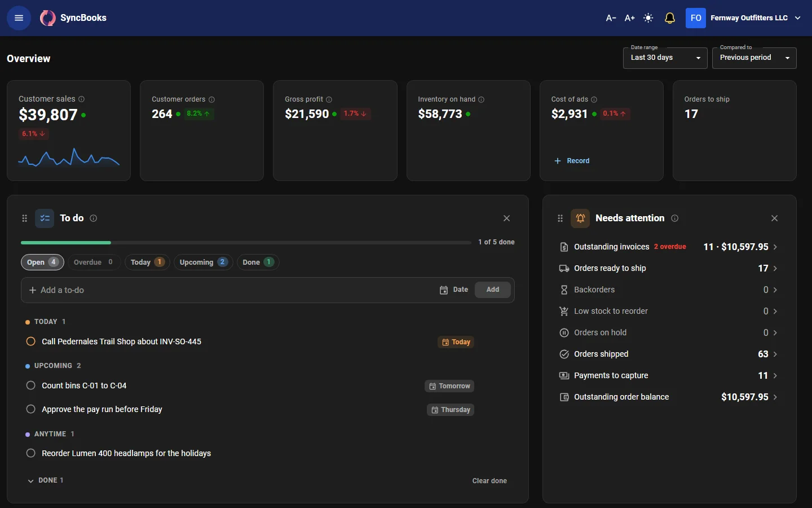This screenshot has height=508, width=812.
Task: Click the FO account avatar
Action: click(x=696, y=18)
